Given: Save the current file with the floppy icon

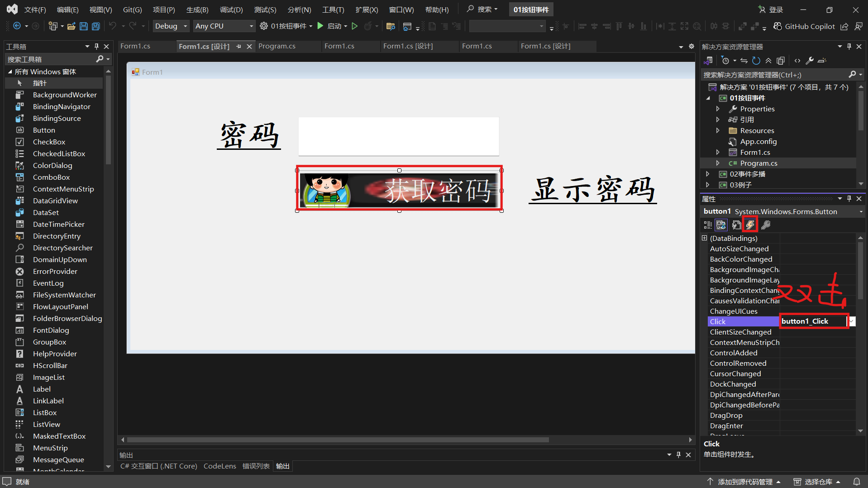Looking at the screenshot, I should tap(83, 26).
